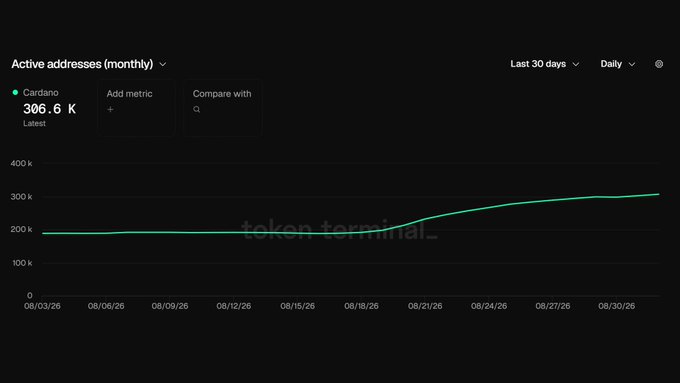The height and width of the screenshot is (383, 680).
Task: Select the Cardano series label
Action: tap(40, 92)
